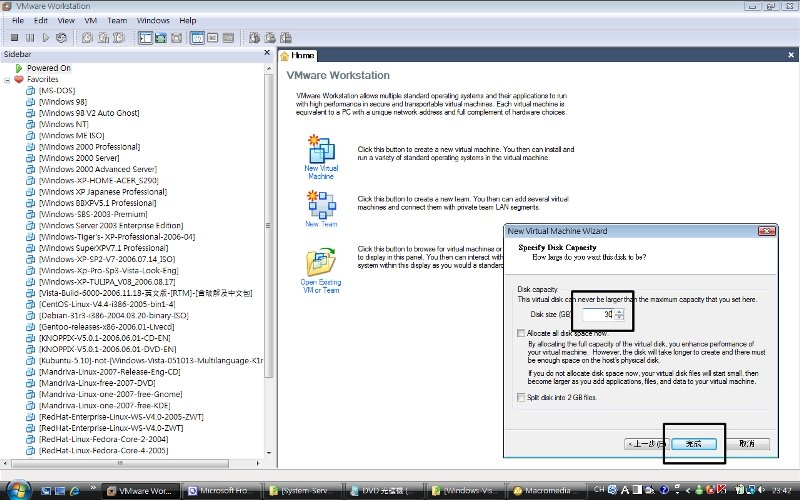Select [Windows 98 V2 Auto Ghost] entry
The width and height of the screenshot is (800, 500).
[89, 113]
